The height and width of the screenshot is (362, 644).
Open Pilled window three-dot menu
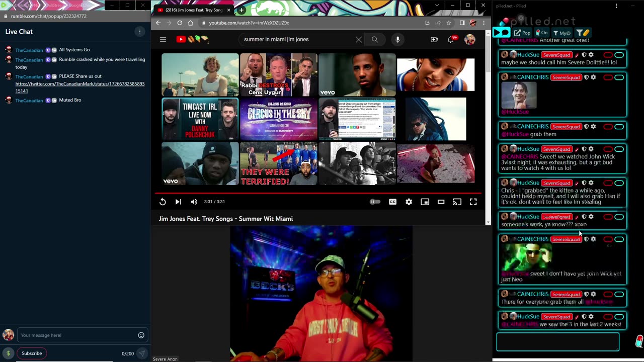(x=616, y=6)
